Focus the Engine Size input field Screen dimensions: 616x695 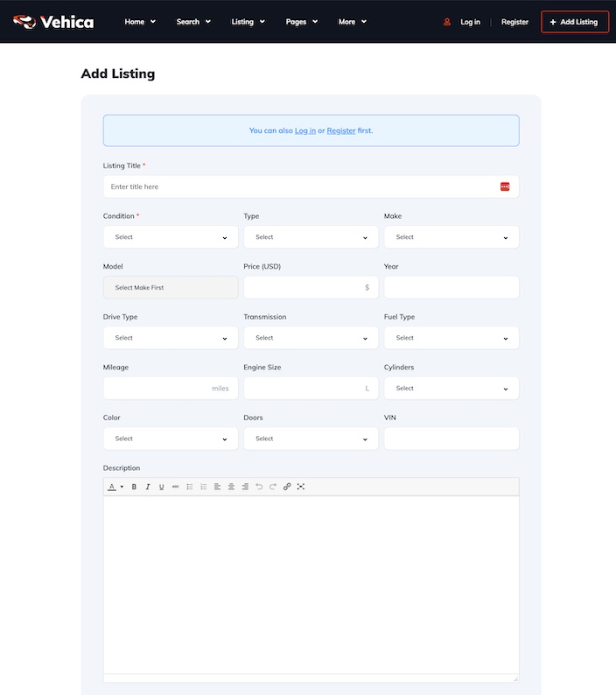(311, 389)
